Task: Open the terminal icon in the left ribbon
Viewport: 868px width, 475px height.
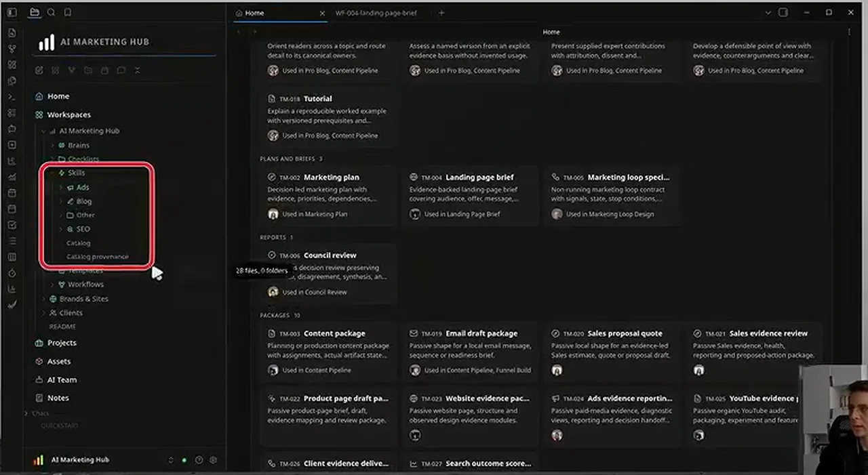Action: click(12, 97)
